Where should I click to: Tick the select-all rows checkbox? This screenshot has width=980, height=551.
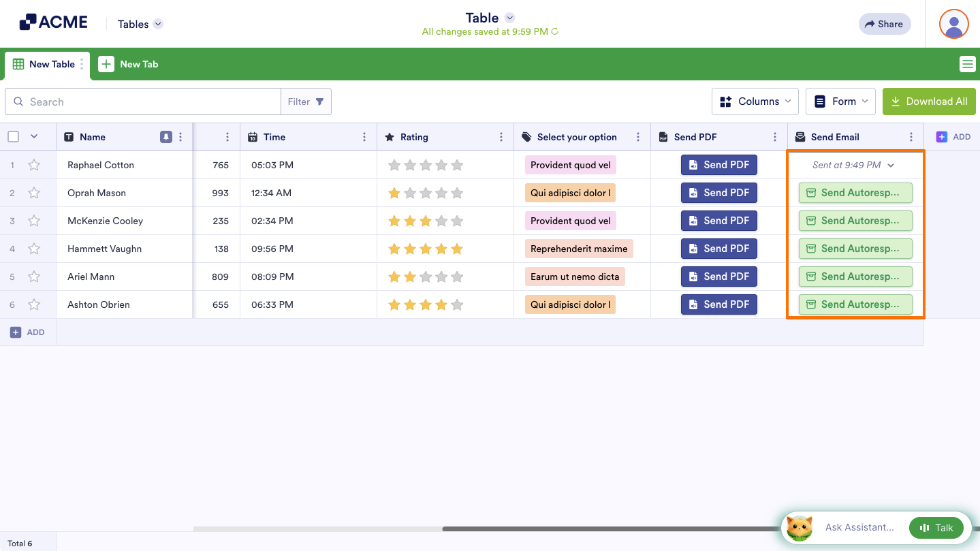click(14, 137)
